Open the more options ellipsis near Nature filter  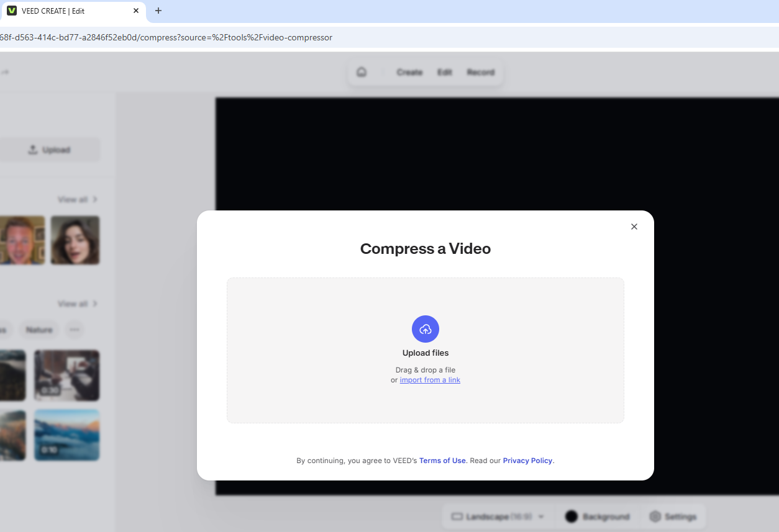[75, 330]
